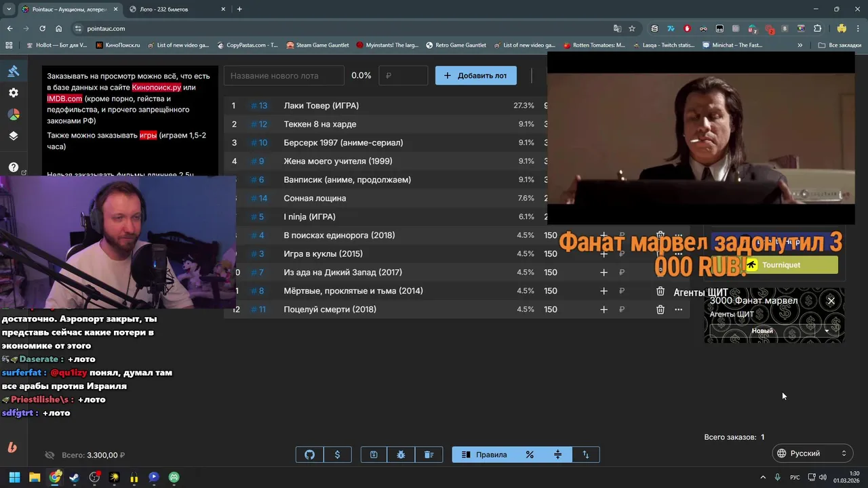This screenshot has width=868, height=488.
Task: Open more options for Поцелуй смерти lot
Action: click(678, 310)
